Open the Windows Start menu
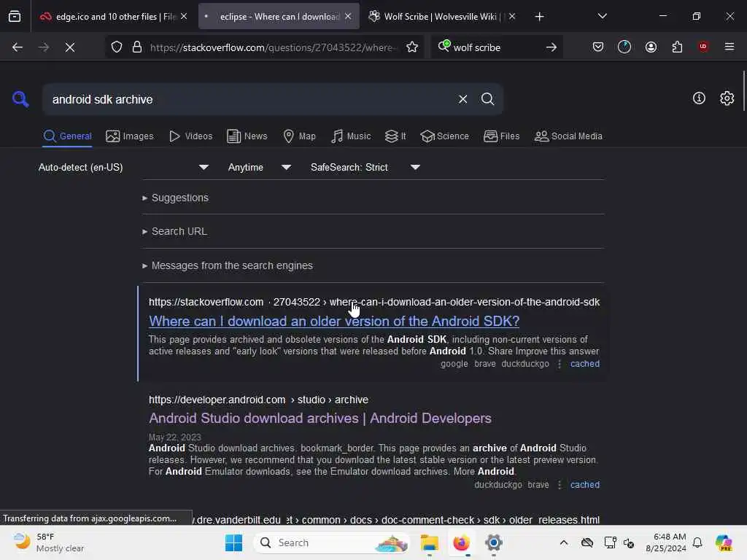This screenshot has width=747, height=560. (x=233, y=542)
